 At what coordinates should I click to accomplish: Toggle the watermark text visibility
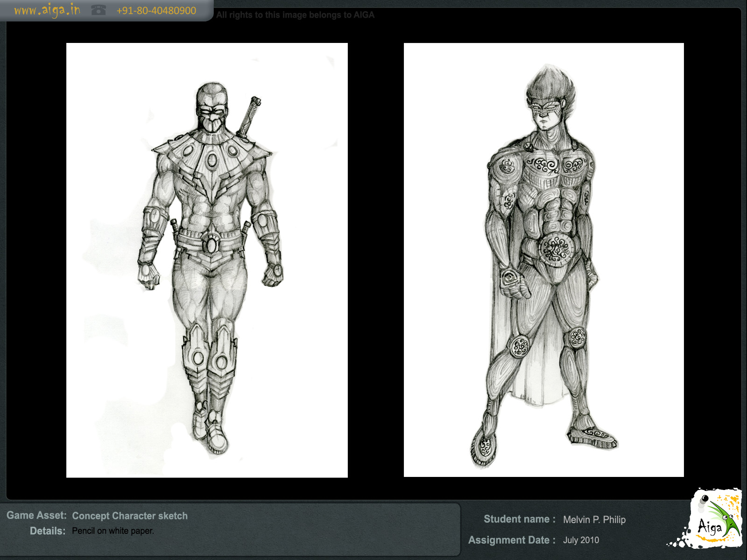pos(294,14)
